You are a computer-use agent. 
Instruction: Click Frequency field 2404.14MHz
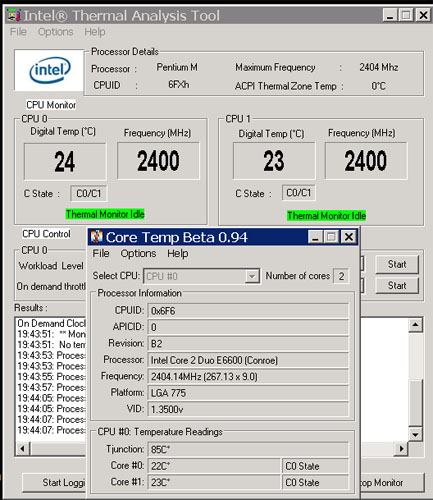(x=248, y=377)
